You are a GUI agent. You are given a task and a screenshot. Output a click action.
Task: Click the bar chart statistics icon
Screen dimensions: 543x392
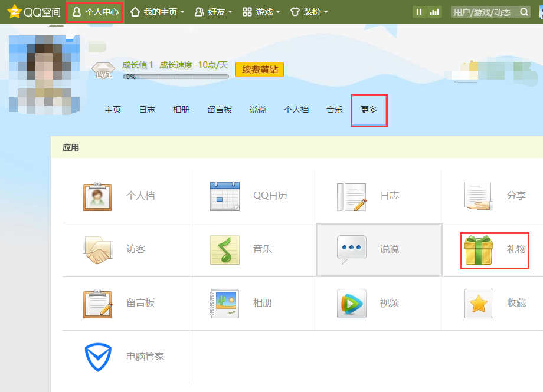[435, 11]
